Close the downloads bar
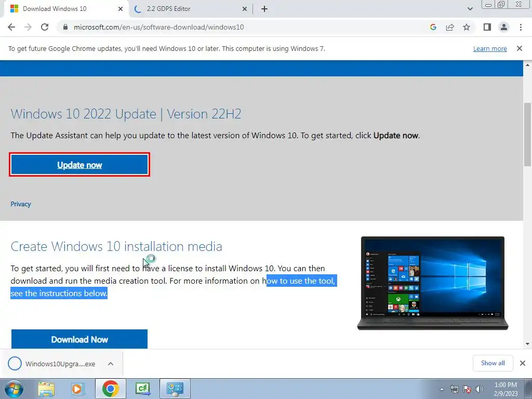The width and height of the screenshot is (532, 399). point(523,363)
